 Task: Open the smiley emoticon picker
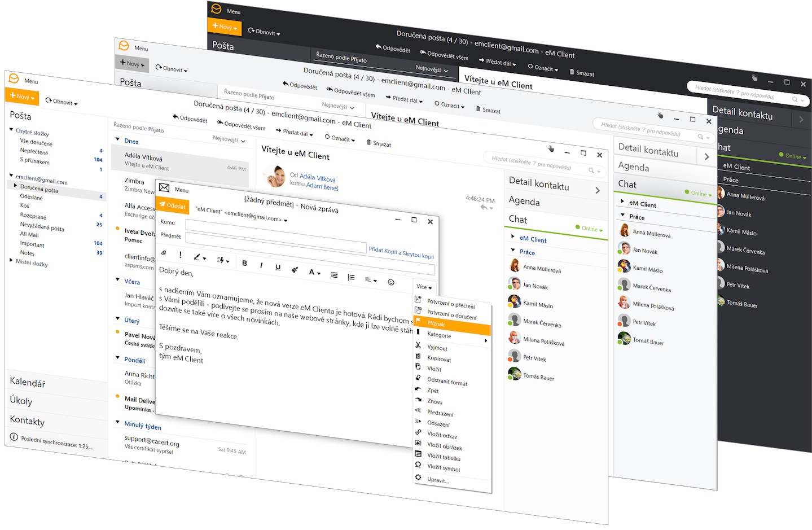click(x=391, y=282)
